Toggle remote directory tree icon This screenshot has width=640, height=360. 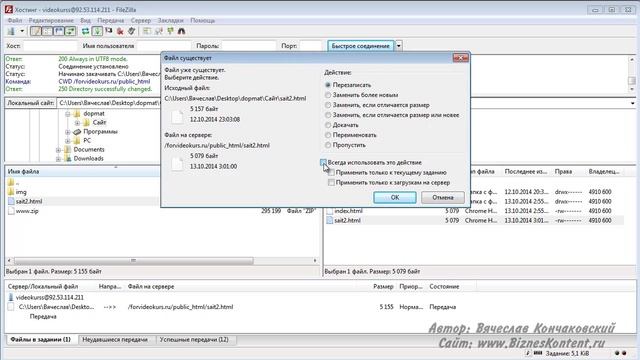pyautogui.click(x=59, y=31)
